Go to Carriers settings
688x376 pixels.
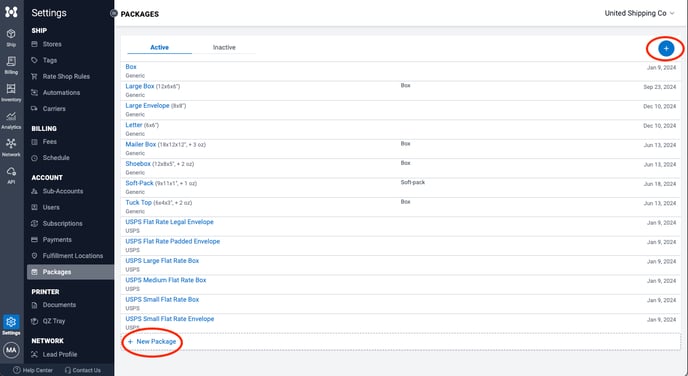[54, 108]
